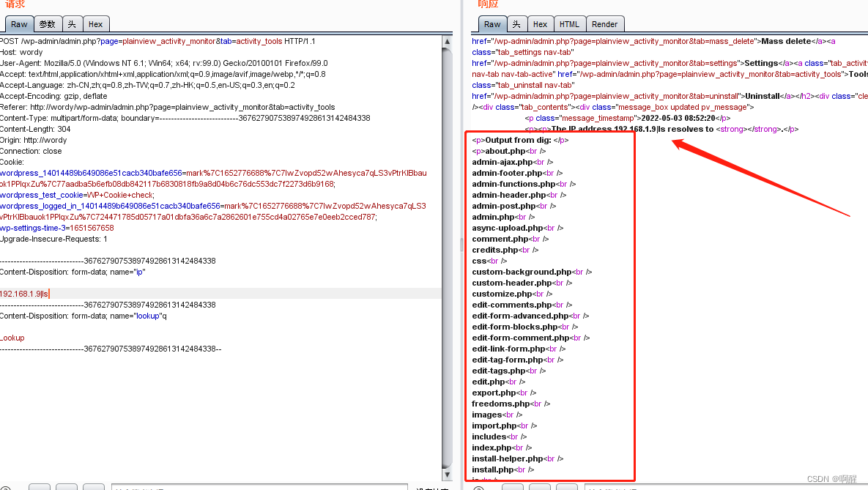
Task: Click credits.php in the response
Action: 495,250
